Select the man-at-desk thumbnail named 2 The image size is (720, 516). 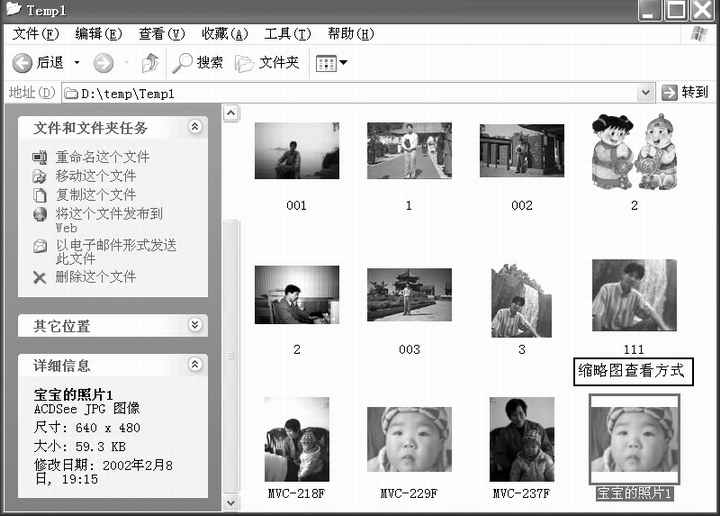point(297,295)
